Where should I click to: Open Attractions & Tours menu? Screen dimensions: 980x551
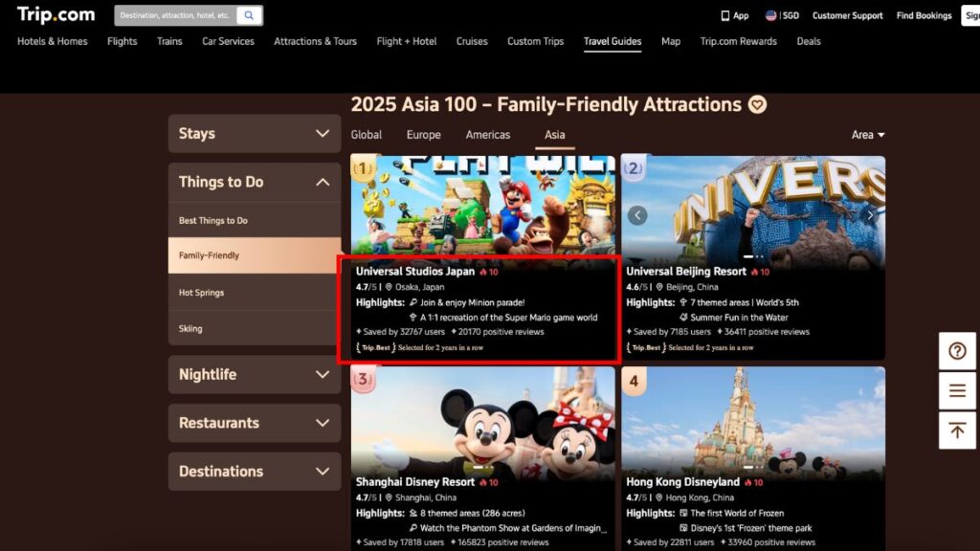pos(315,41)
